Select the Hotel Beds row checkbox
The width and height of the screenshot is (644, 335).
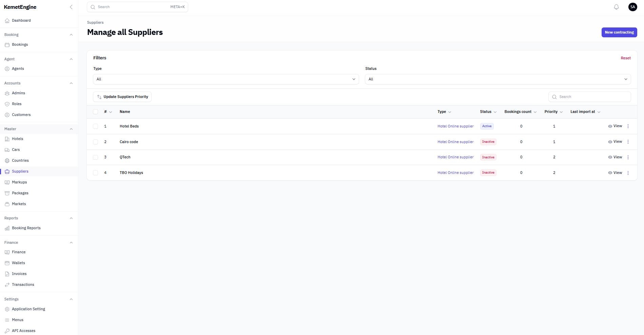tap(95, 126)
